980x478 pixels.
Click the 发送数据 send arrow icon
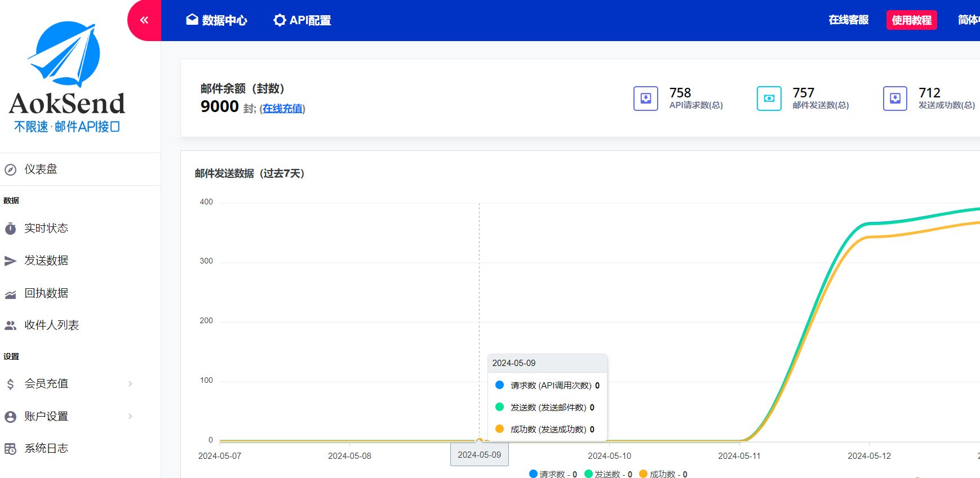click(x=10, y=261)
